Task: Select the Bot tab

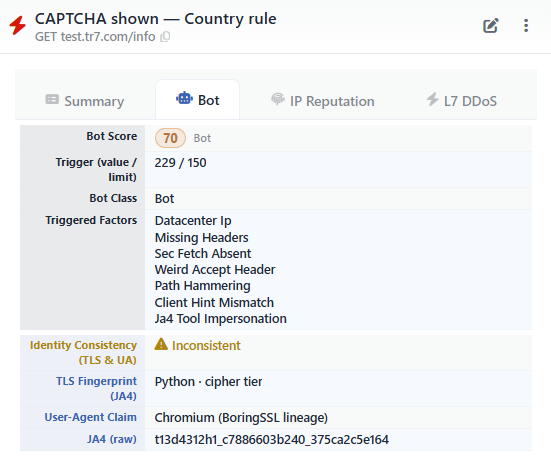Action: pos(197,100)
